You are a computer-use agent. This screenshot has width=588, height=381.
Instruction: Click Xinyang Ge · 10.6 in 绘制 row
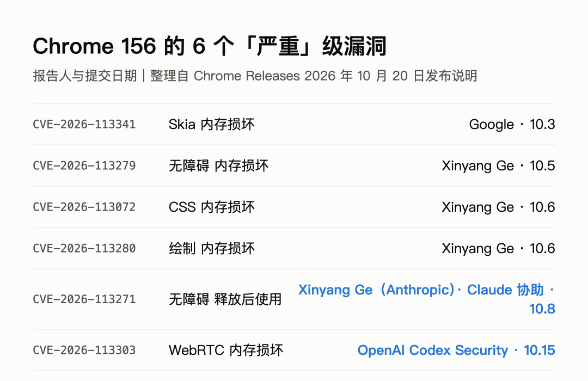tap(498, 248)
